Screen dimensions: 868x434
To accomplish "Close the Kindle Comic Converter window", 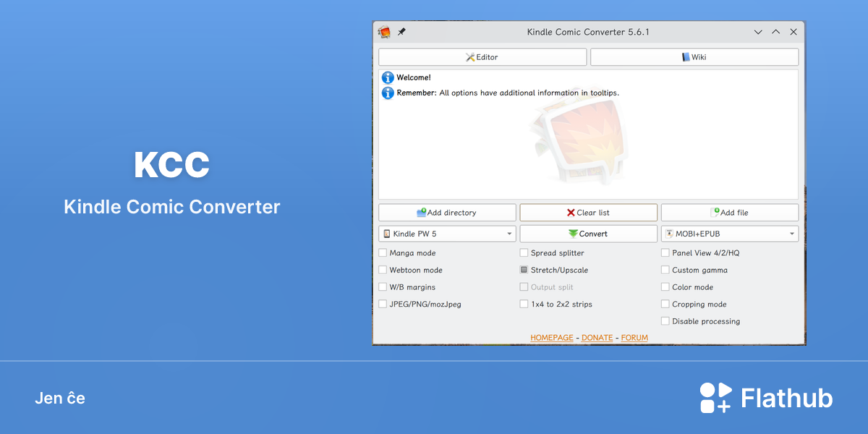I will 793,32.
